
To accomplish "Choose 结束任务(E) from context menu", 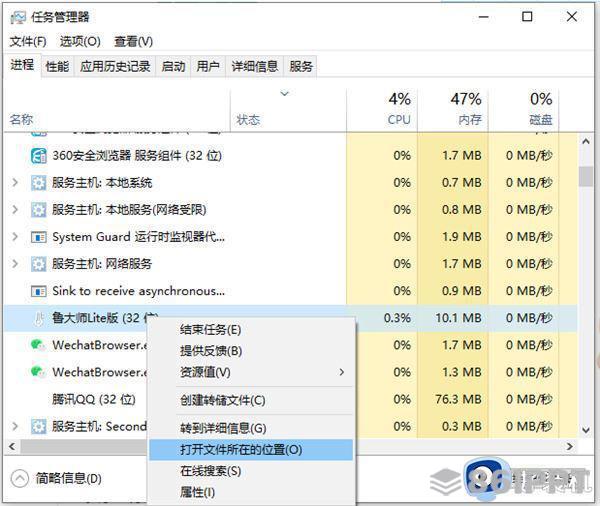I will [251, 330].
